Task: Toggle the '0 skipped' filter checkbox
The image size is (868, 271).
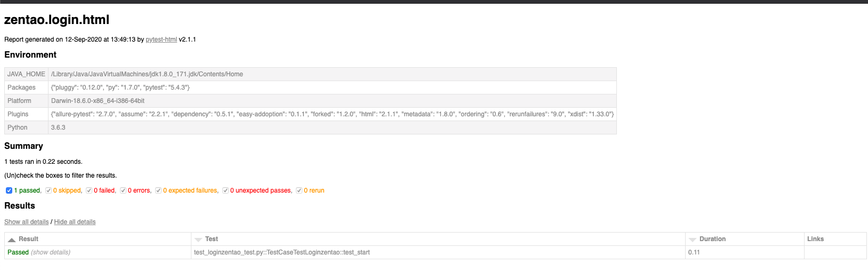Action: point(49,190)
